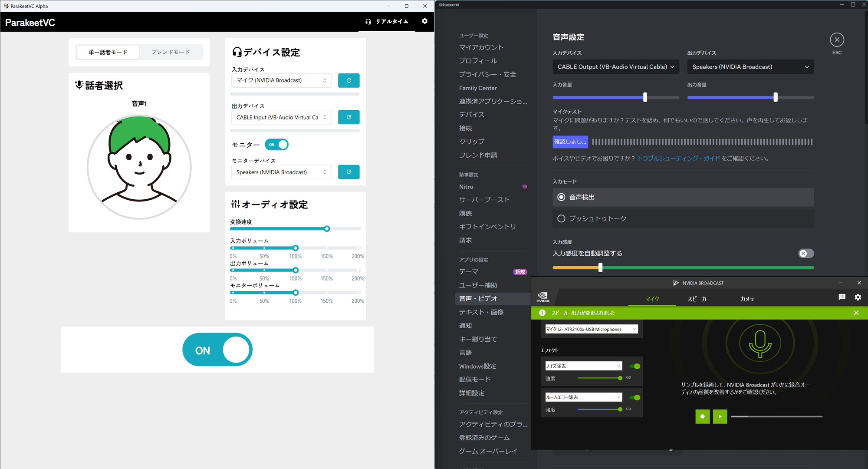Refresh the ParakeetVC output device list
This screenshot has width=868, height=469.
coord(349,117)
